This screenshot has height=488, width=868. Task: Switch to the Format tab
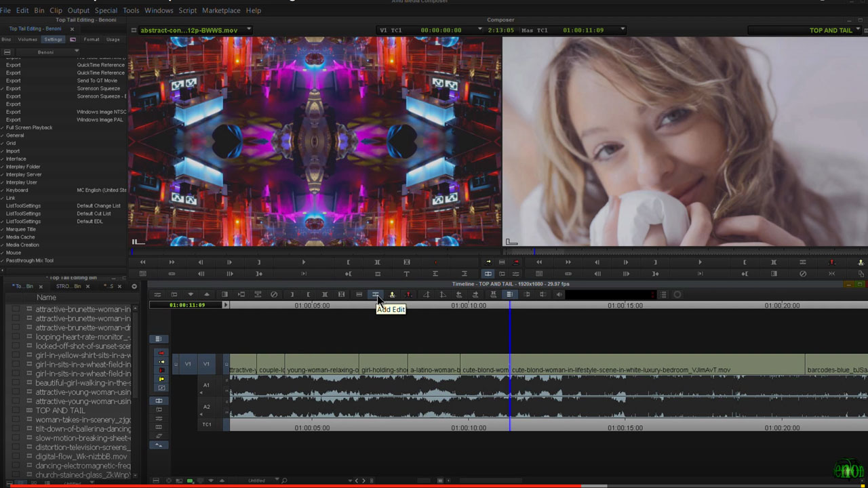click(92, 39)
